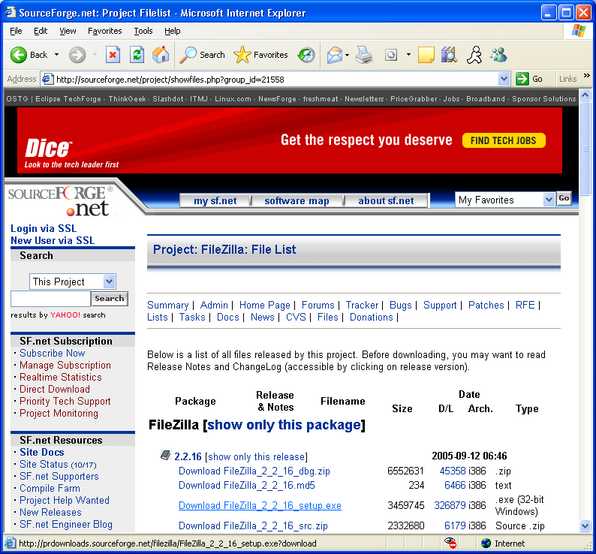596x554 pixels.
Task: Click the SourceForge.net logo
Action: tap(60, 201)
